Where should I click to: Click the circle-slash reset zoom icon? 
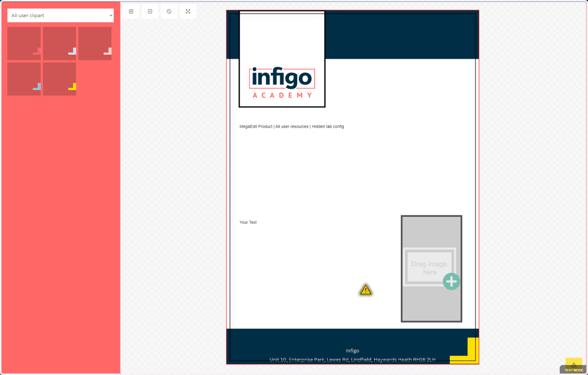[169, 11]
